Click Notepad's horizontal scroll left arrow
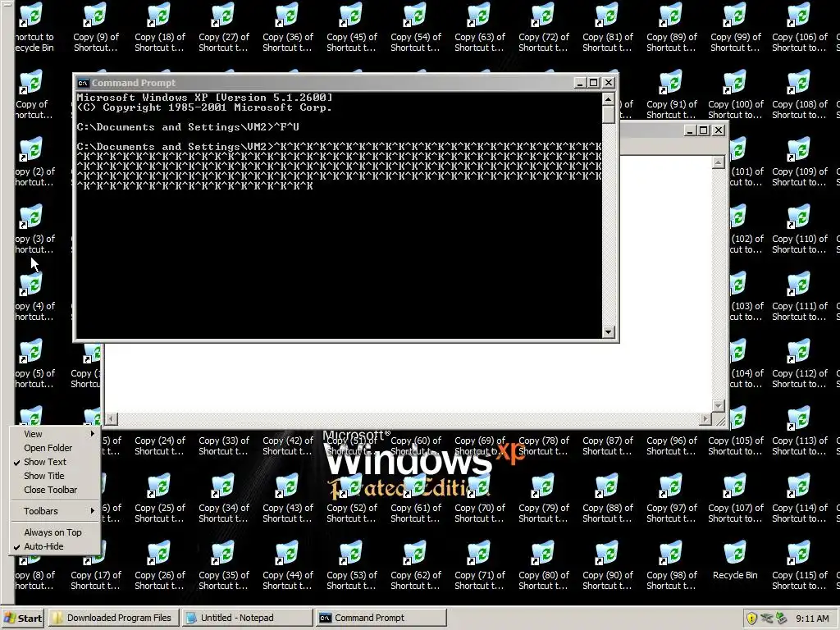Viewport: 840px width, 630px height. (x=112, y=419)
